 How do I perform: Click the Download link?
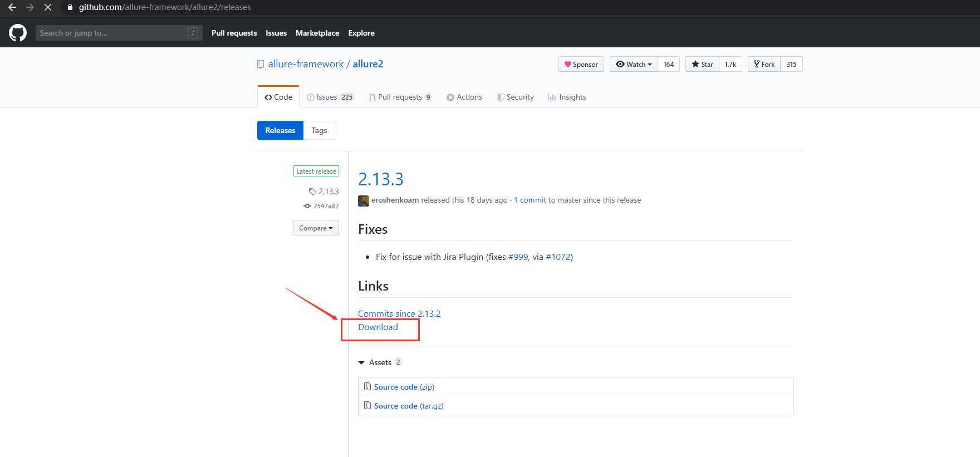point(378,327)
